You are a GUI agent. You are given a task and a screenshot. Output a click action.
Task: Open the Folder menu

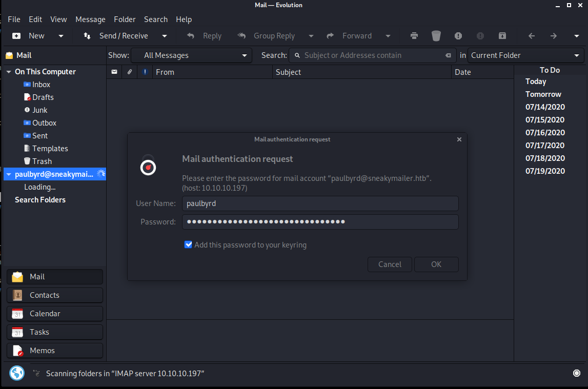125,19
